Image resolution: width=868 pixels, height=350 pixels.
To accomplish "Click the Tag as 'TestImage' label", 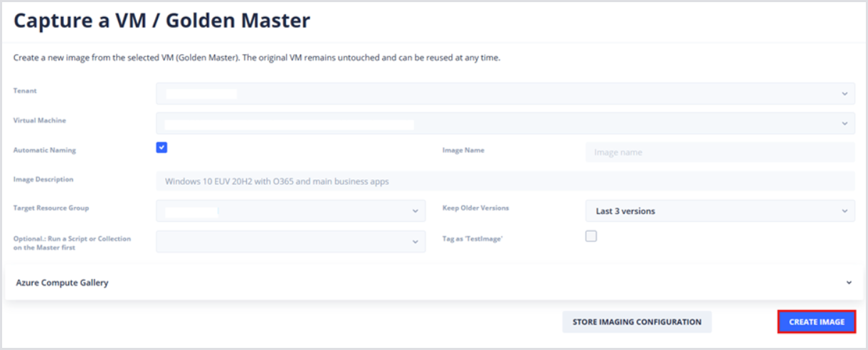I will 472,239.
